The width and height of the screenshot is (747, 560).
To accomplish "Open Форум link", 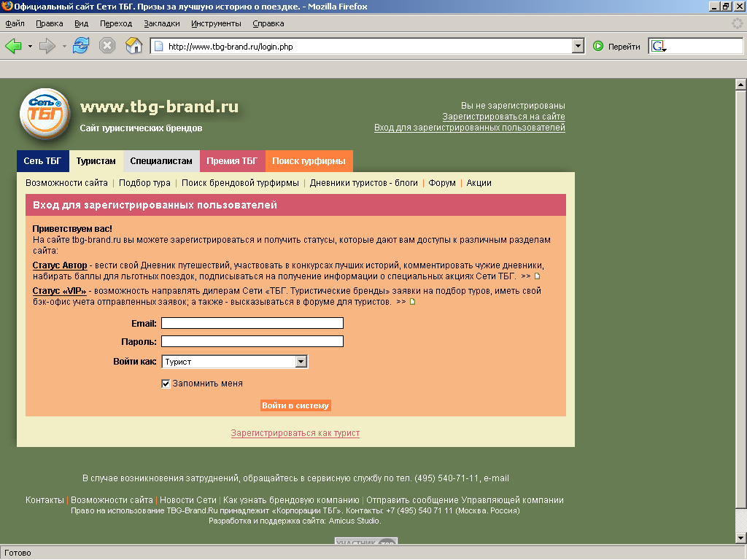I will pyautogui.click(x=442, y=183).
